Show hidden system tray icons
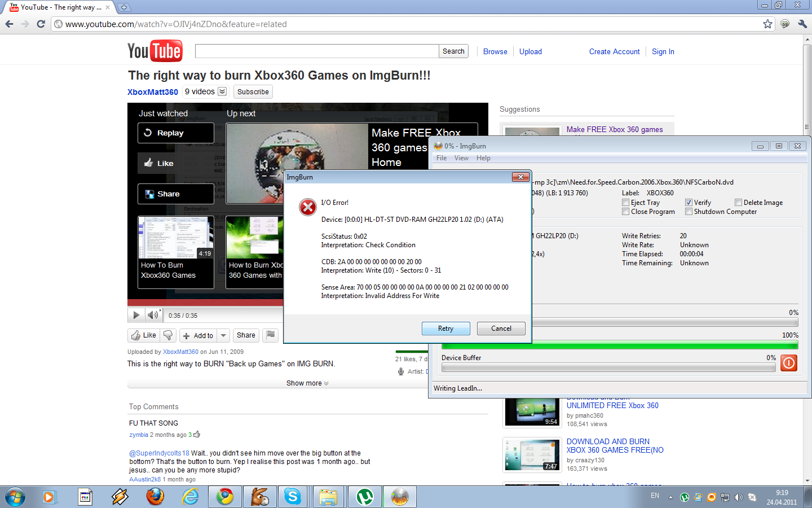 coord(670,497)
